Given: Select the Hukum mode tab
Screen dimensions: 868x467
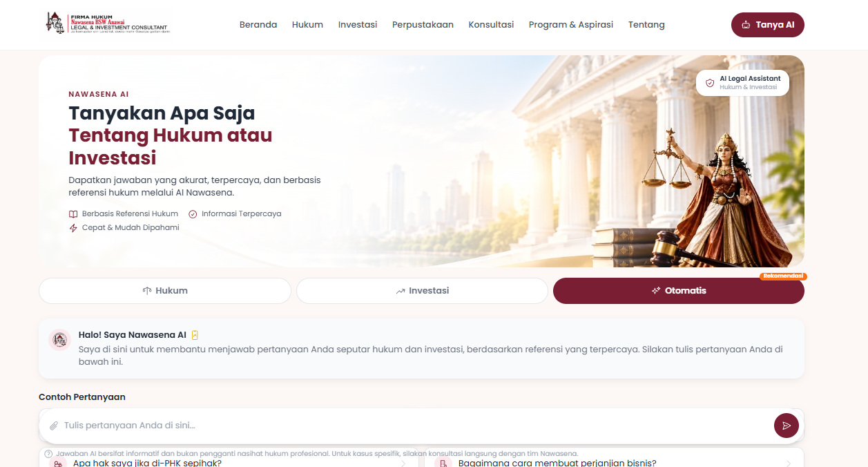Looking at the screenshot, I should [165, 291].
